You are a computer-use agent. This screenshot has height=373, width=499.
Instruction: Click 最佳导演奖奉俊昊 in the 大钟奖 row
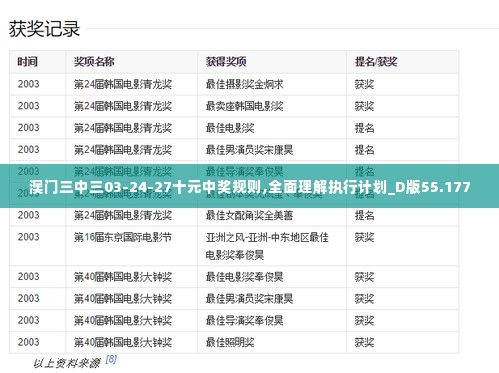click(x=244, y=320)
